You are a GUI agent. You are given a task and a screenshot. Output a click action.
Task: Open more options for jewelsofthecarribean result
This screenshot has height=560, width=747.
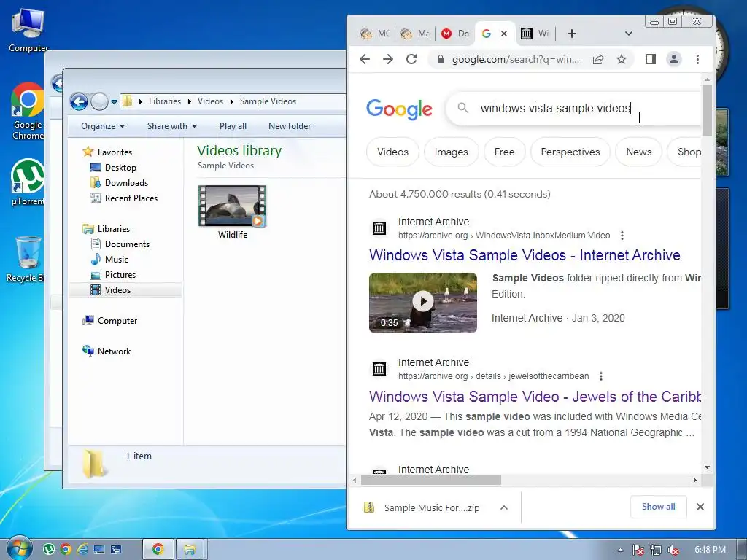pos(601,376)
